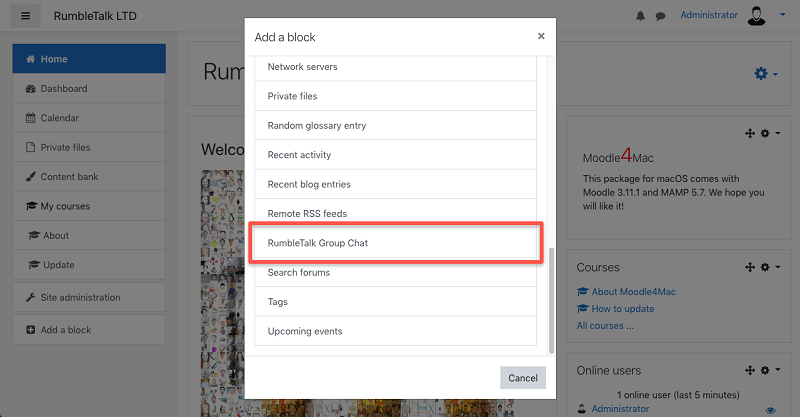Open the hamburger side panel menu
Viewport: 800px width, 417px height.
26,16
